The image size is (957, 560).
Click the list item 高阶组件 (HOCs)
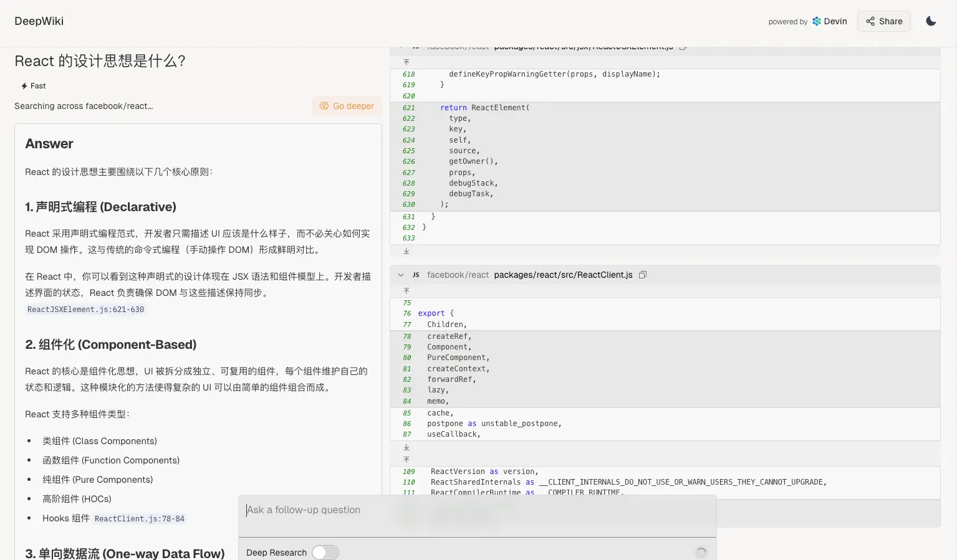pyautogui.click(x=77, y=499)
